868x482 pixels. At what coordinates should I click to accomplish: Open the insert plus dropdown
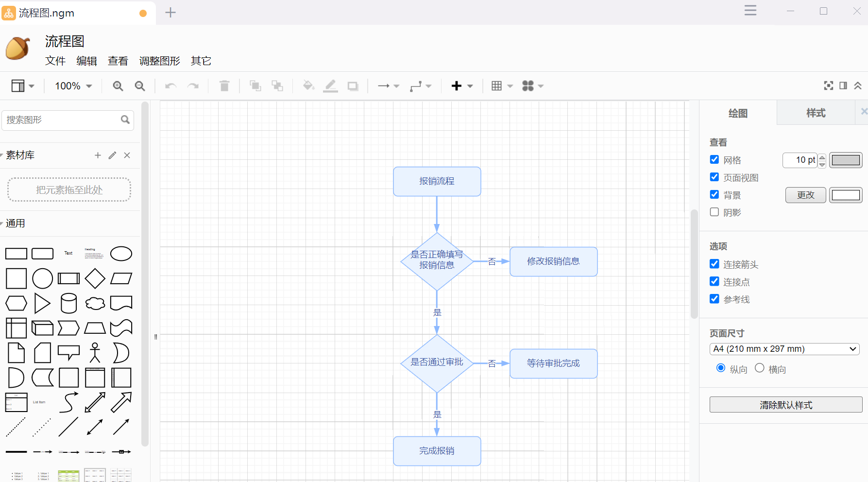click(462, 86)
